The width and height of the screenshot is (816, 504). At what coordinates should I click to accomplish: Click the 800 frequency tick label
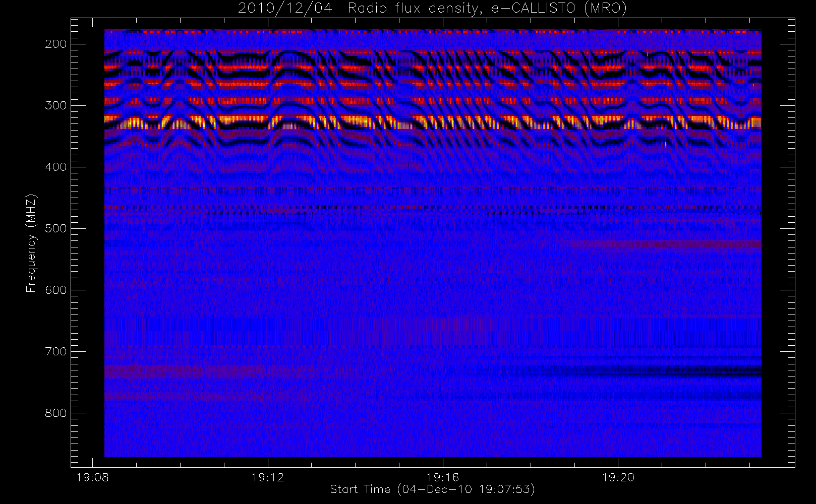pos(56,413)
